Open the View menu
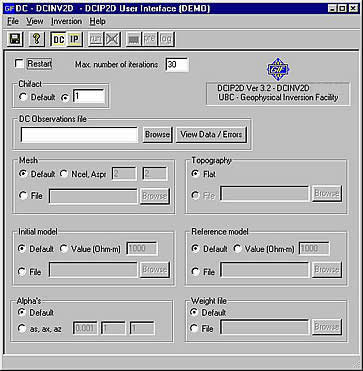 (x=35, y=21)
